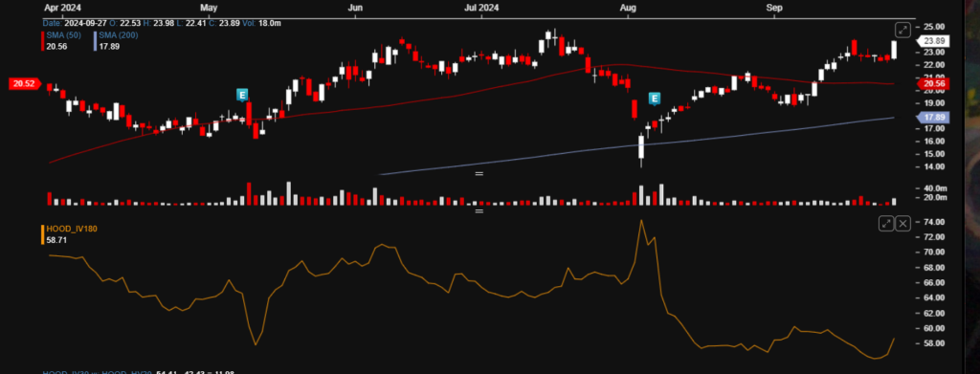
Task: Open SMA (200) indicator legend
Action: click(x=119, y=35)
